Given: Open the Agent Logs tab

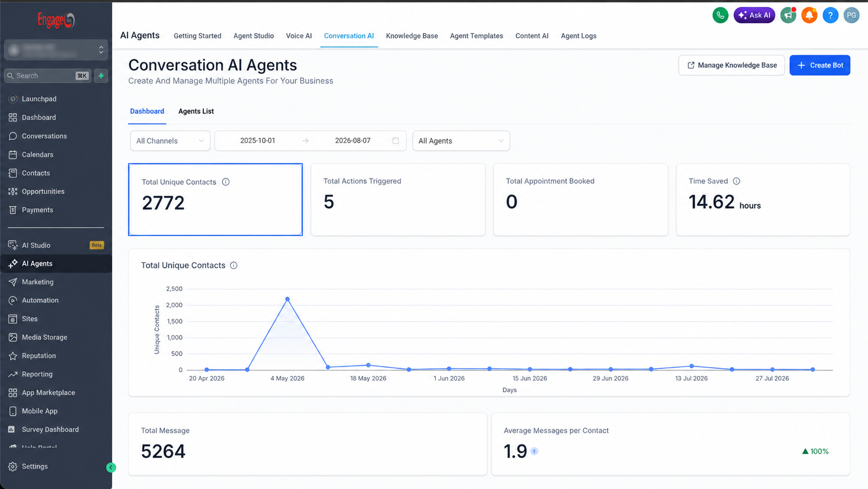Looking at the screenshot, I should click(x=578, y=36).
